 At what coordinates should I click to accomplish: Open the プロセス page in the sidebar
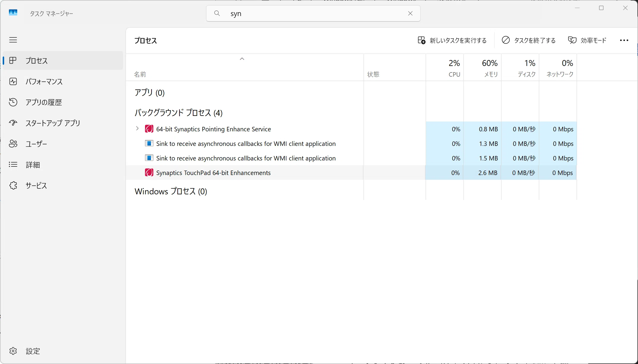(x=63, y=61)
